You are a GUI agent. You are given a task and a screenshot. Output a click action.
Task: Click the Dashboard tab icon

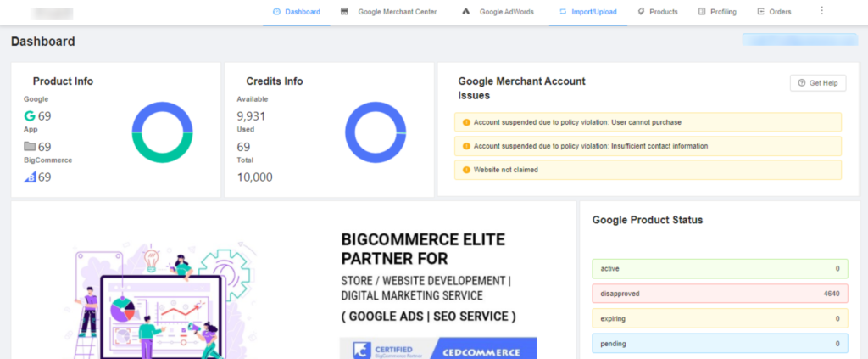point(277,11)
